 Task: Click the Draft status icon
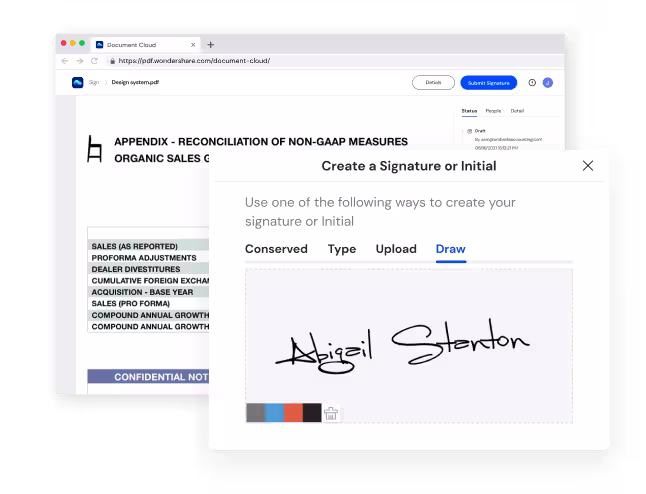point(469,131)
